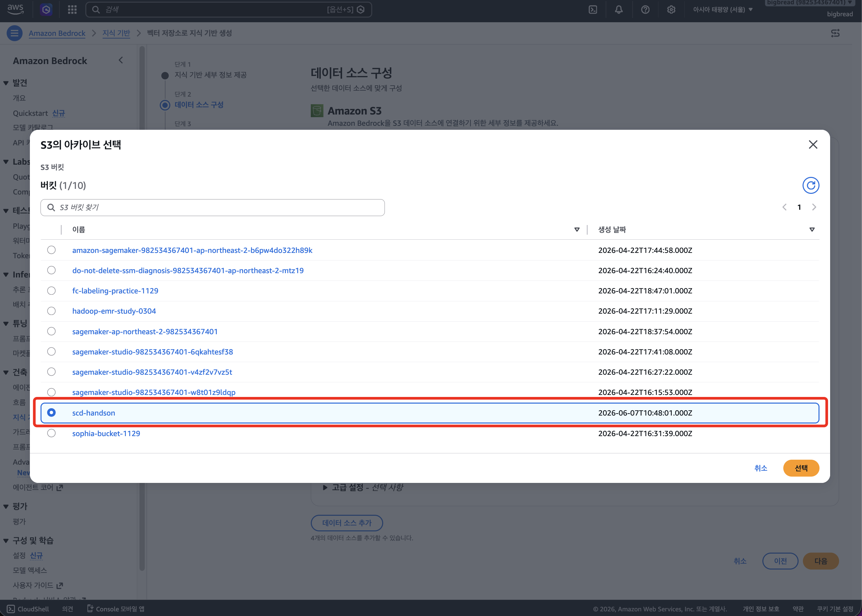Open the 개요 sidebar item
The width and height of the screenshot is (862, 616).
19,98
